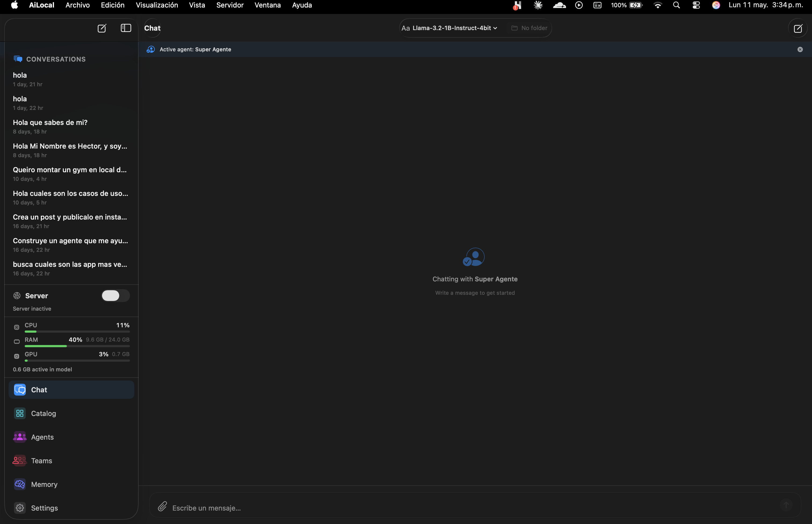Click the RAM memory icon
Viewport: 812px width, 524px height.
pos(17,342)
